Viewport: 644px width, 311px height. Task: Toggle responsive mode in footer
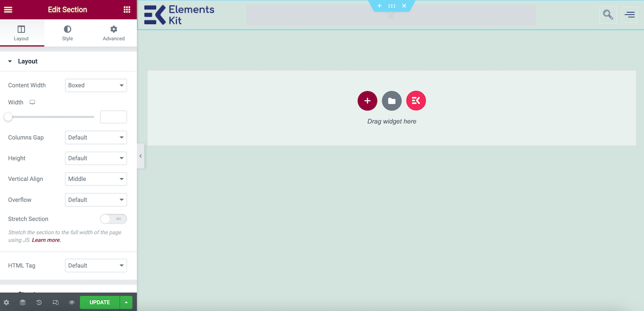[x=56, y=302]
